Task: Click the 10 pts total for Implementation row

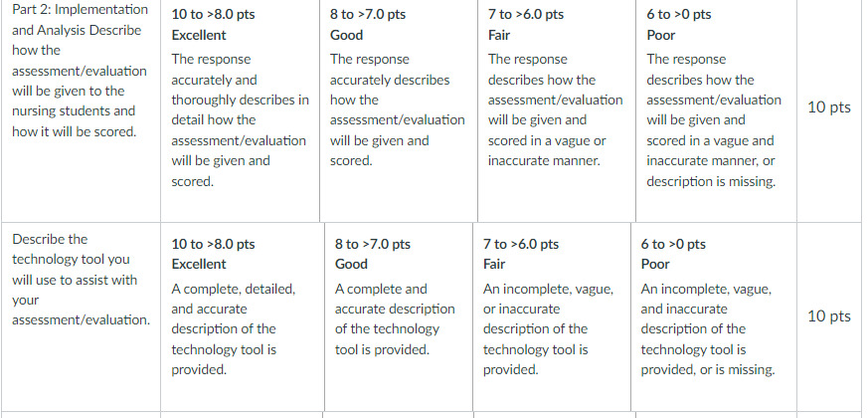Action: [828, 107]
